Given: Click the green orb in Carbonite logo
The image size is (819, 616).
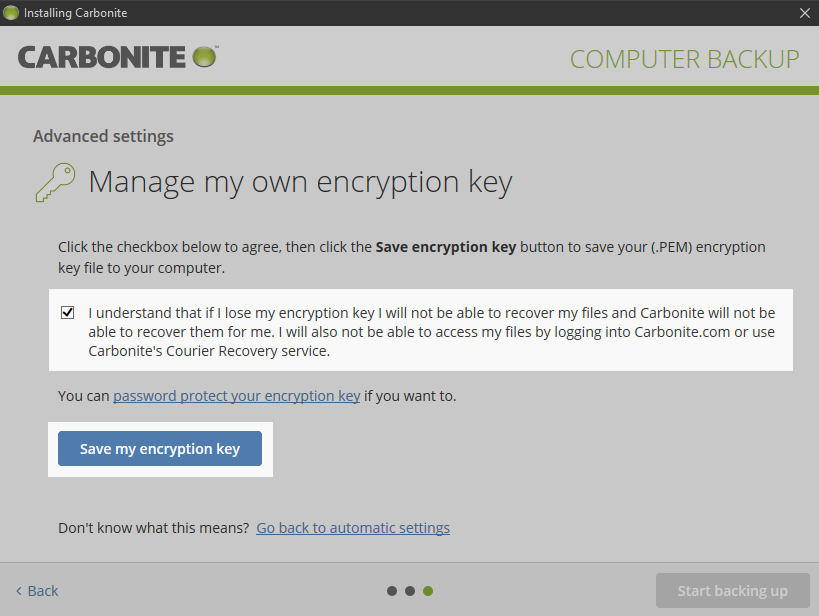Looking at the screenshot, I should (x=204, y=57).
